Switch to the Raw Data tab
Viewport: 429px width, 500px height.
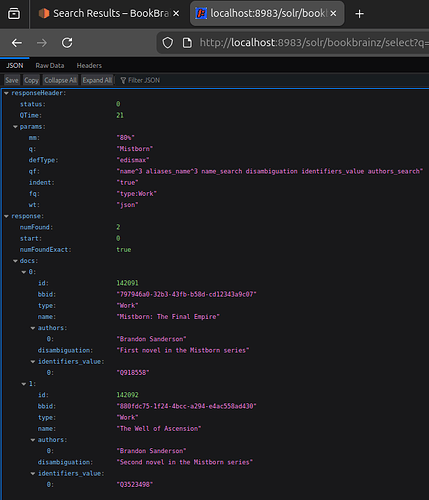50,66
